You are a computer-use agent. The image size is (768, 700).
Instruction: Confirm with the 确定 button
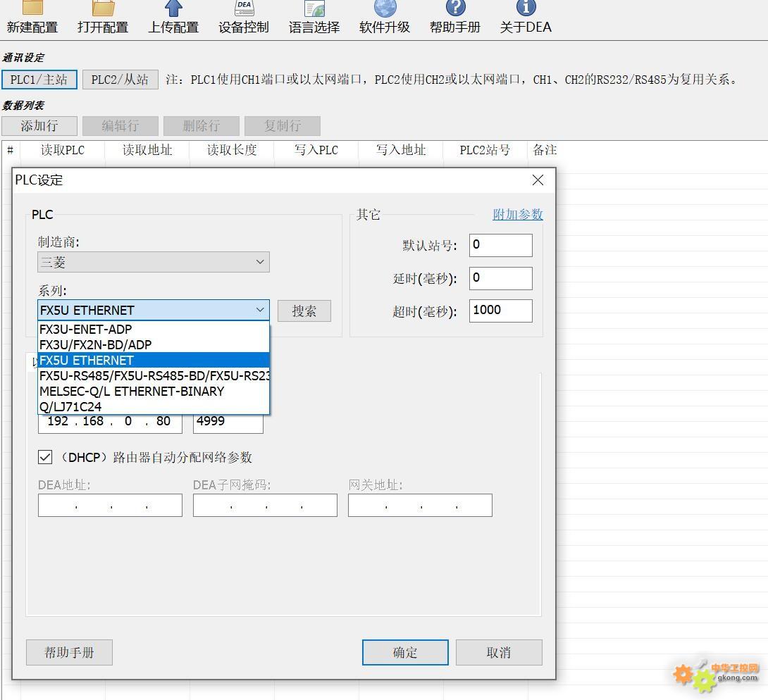(405, 653)
